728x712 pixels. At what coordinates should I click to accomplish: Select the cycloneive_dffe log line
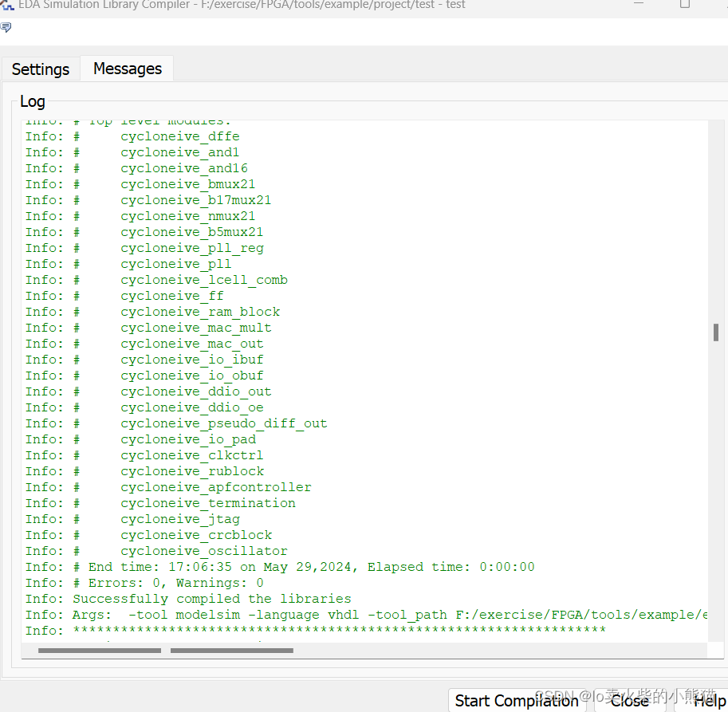[x=179, y=136]
